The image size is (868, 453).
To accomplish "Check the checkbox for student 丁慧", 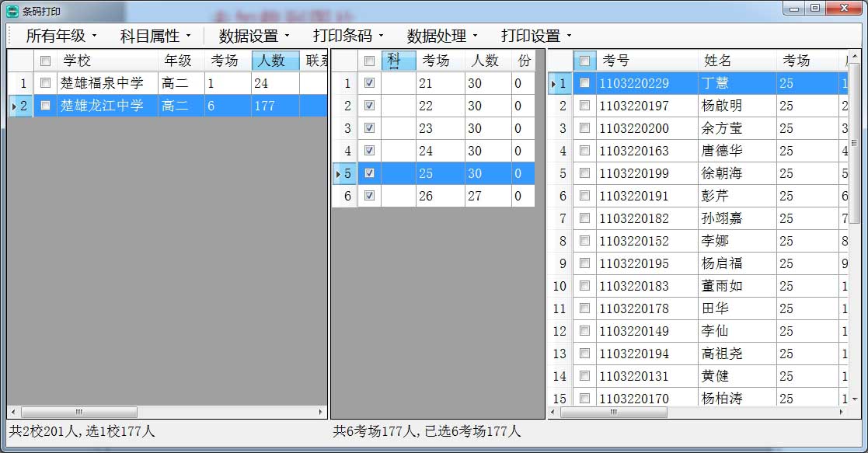I will [584, 83].
